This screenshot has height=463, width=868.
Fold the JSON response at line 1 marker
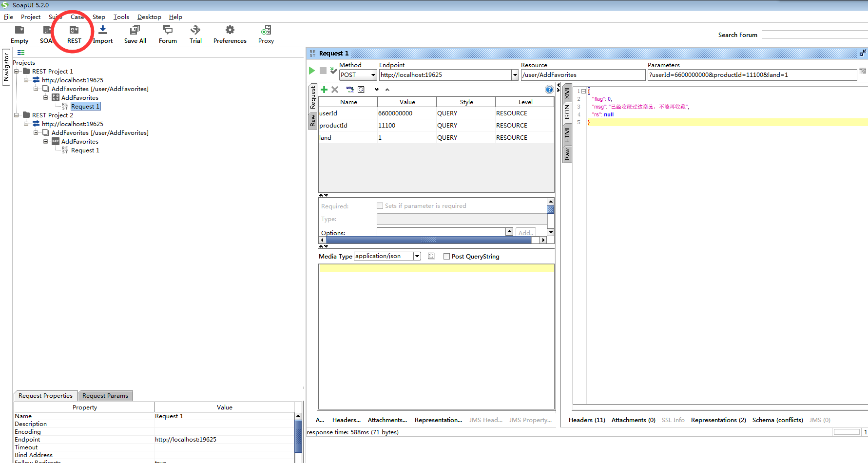tap(583, 91)
